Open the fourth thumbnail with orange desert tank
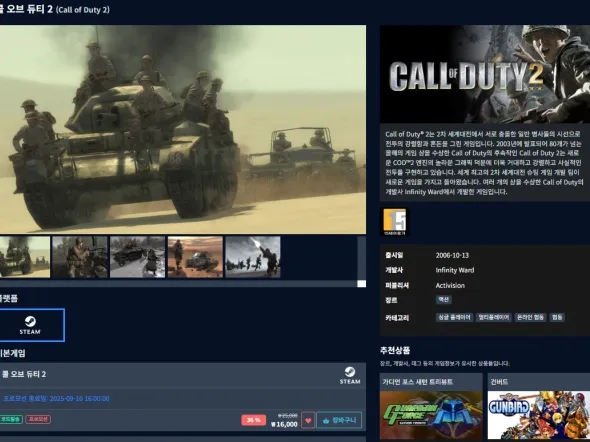This screenshot has width=590, height=442. coord(195,257)
